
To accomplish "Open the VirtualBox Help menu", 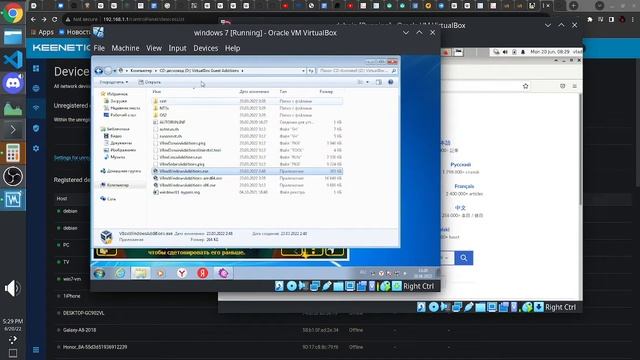I will [232, 48].
